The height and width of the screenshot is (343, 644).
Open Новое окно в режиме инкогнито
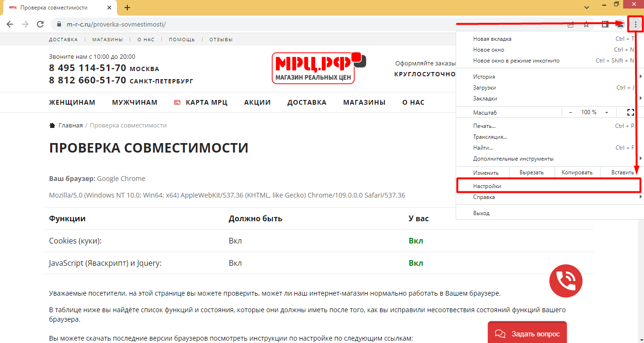pyautogui.click(x=550, y=61)
